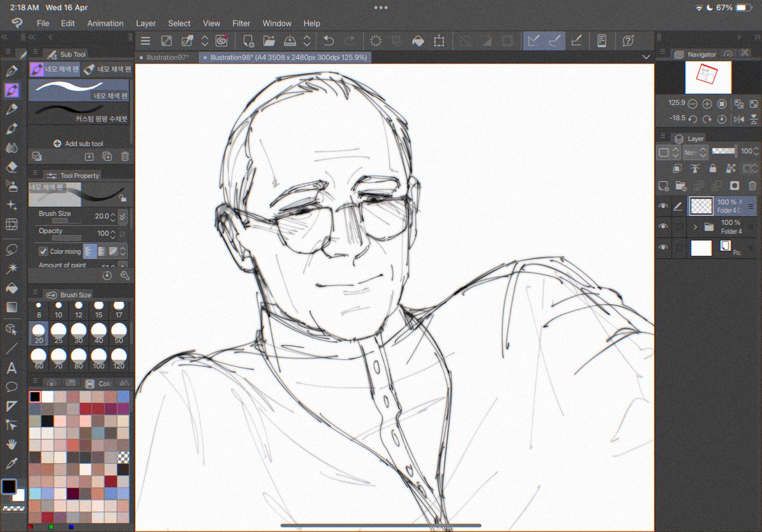Open the Animation menu
The width and height of the screenshot is (762, 532).
pos(105,23)
